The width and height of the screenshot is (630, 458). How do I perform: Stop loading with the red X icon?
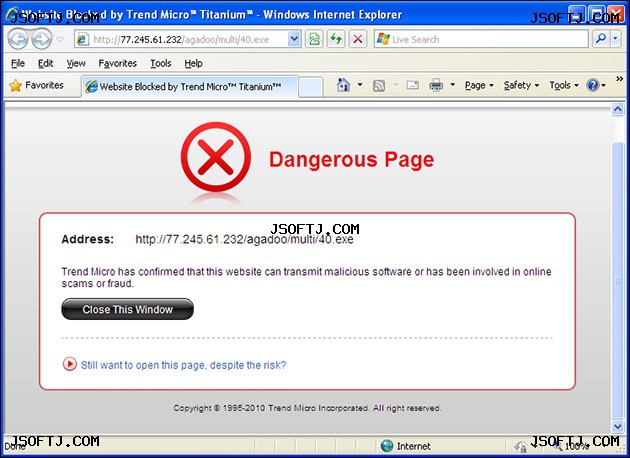click(x=358, y=39)
